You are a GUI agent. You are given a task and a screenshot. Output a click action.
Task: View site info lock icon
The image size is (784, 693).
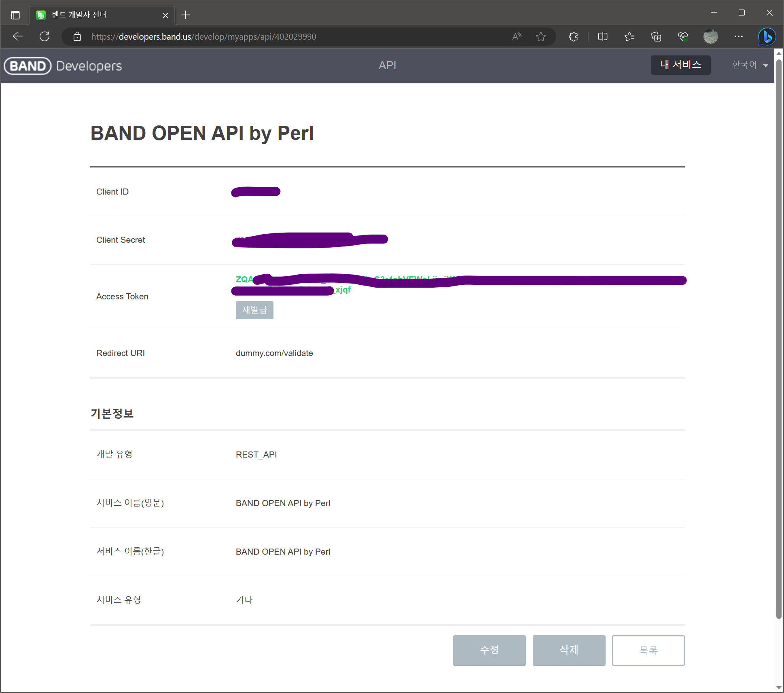[x=77, y=37]
